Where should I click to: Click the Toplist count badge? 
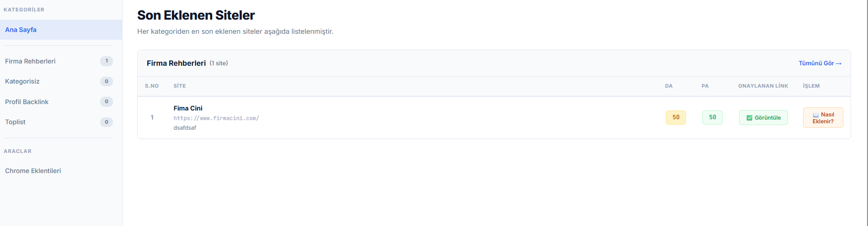coord(107,122)
